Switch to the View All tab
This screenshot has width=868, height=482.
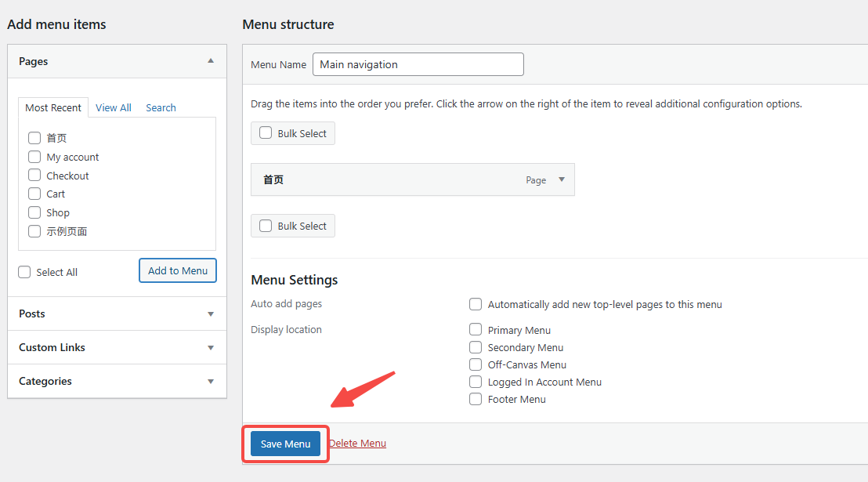click(x=114, y=107)
